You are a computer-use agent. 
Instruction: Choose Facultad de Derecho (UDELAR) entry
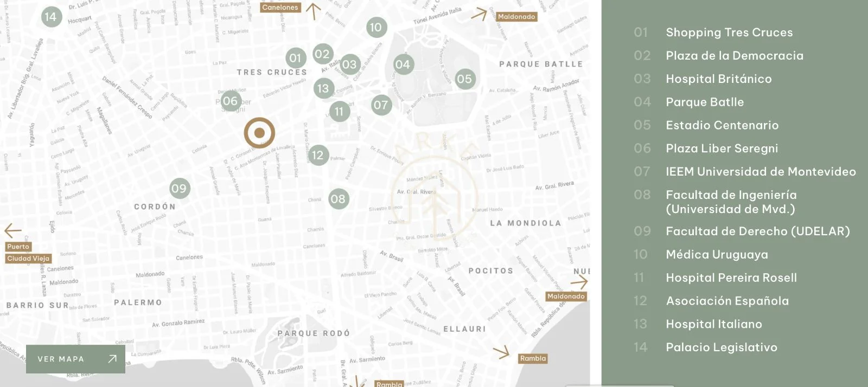click(x=757, y=231)
